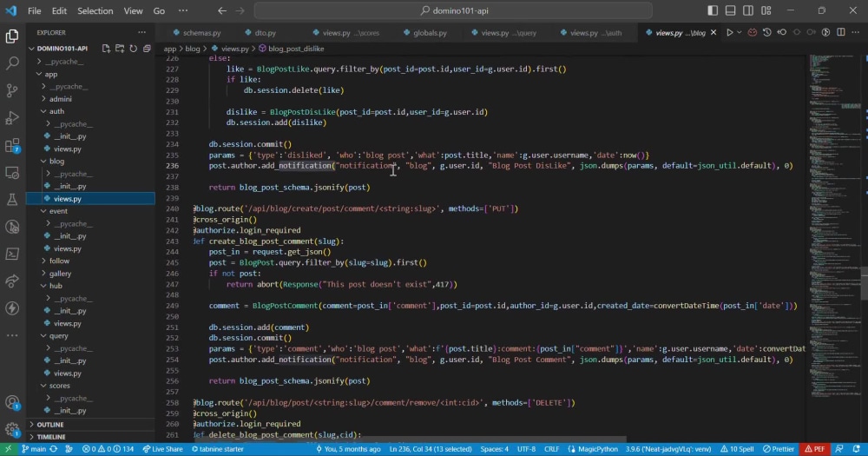Collapse all folders in Explorer
The width and height of the screenshot is (868, 456).
[147, 48]
